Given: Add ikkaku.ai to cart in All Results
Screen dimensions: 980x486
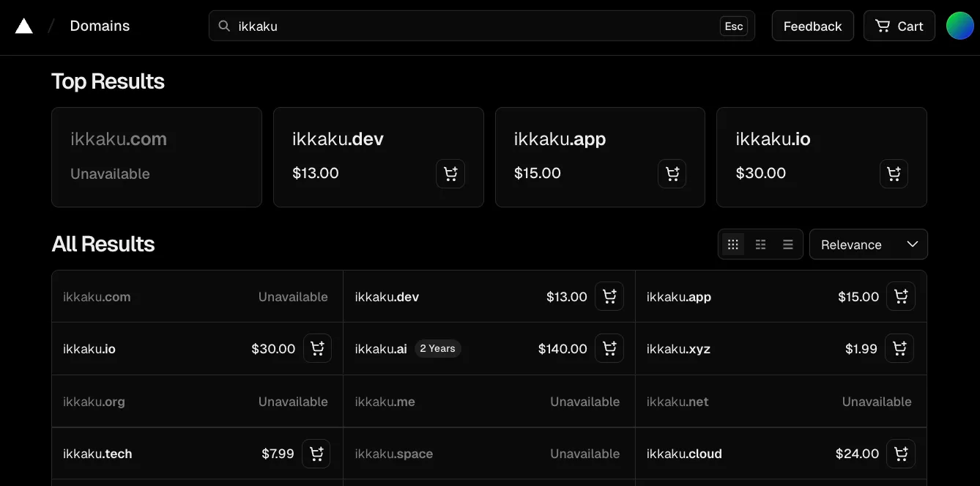Looking at the screenshot, I should (x=609, y=349).
